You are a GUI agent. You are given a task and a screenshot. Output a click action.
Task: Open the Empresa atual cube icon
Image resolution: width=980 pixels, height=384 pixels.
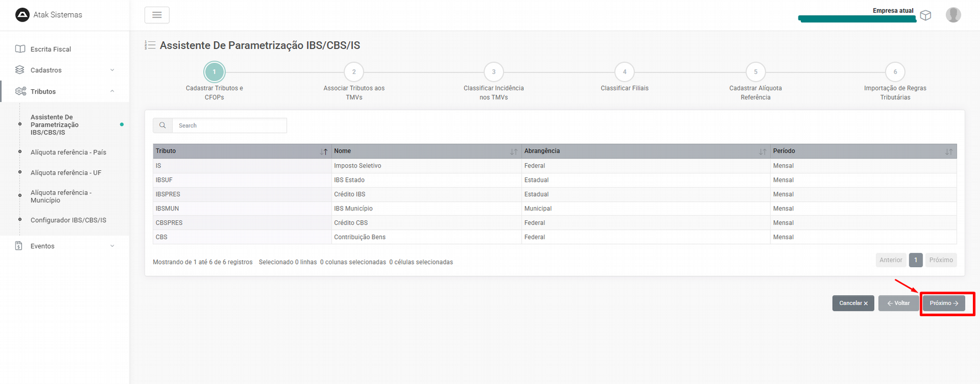pos(925,15)
